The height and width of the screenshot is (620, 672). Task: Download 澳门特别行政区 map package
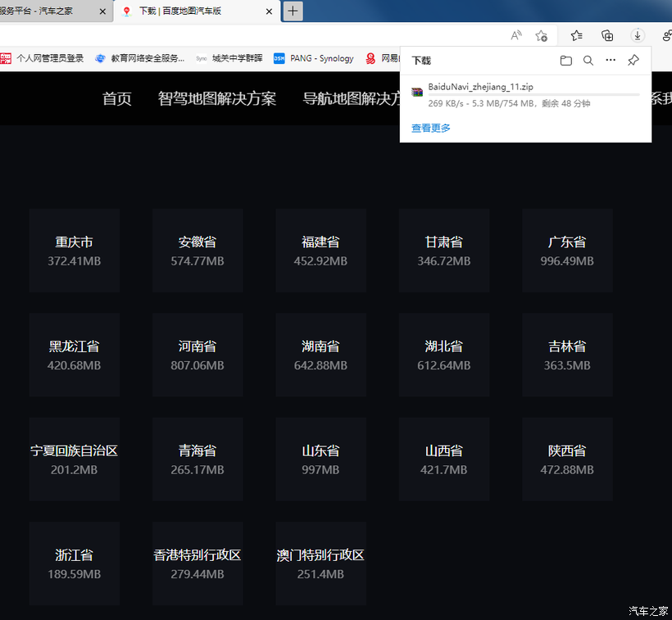click(x=320, y=563)
